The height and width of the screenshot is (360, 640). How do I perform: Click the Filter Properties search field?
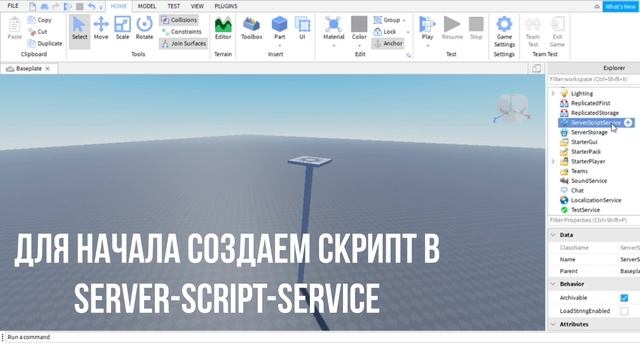click(593, 220)
